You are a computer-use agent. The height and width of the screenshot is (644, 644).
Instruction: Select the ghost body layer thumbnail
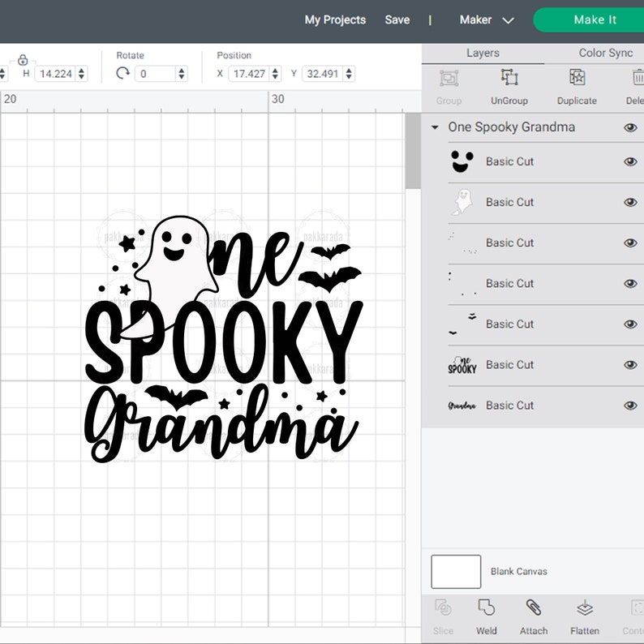[x=462, y=202]
